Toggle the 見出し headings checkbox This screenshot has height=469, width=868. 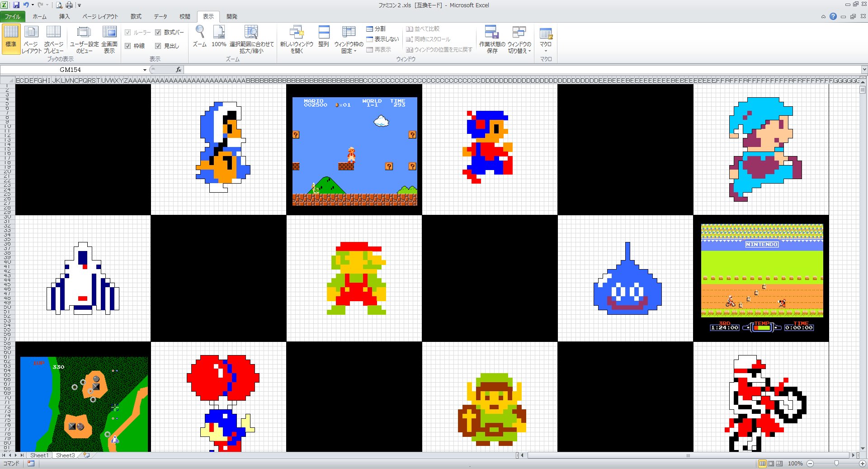tap(158, 46)
